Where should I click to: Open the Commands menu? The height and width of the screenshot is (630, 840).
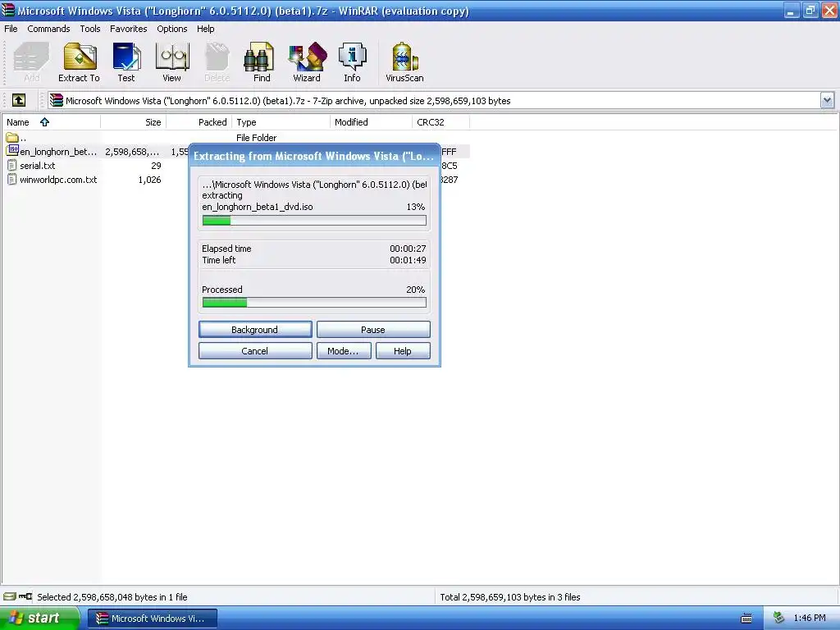pos(48,29)
